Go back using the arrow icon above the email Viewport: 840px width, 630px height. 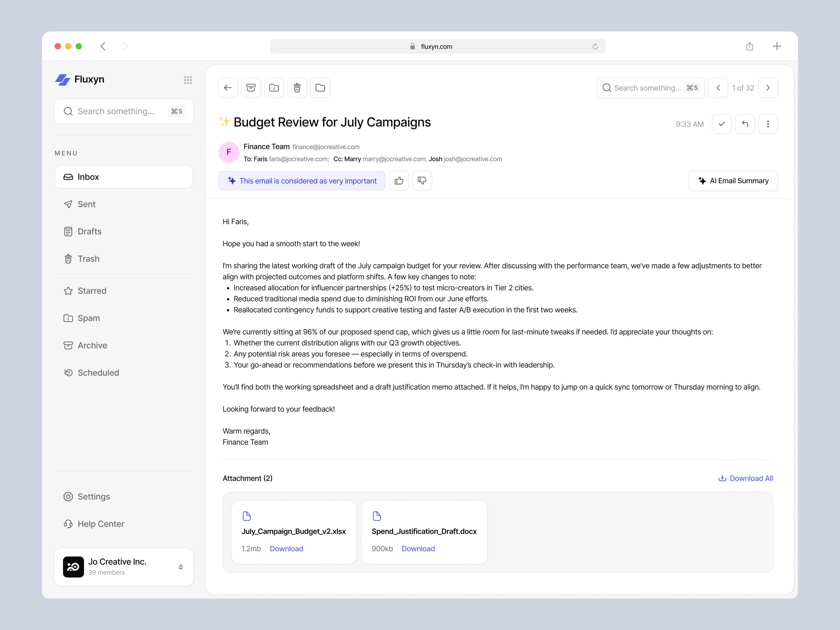pyautogui.click(x=227, y=87)
